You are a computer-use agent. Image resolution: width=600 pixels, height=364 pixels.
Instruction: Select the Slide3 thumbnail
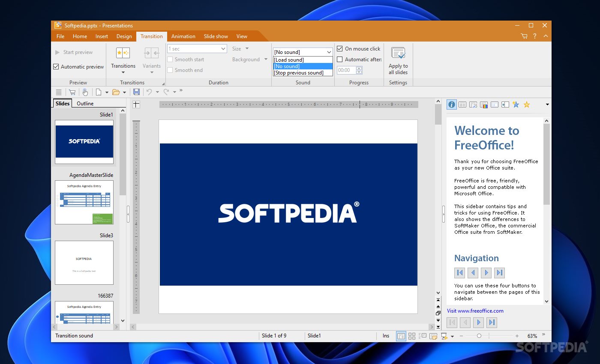click(x=84, y=263)
